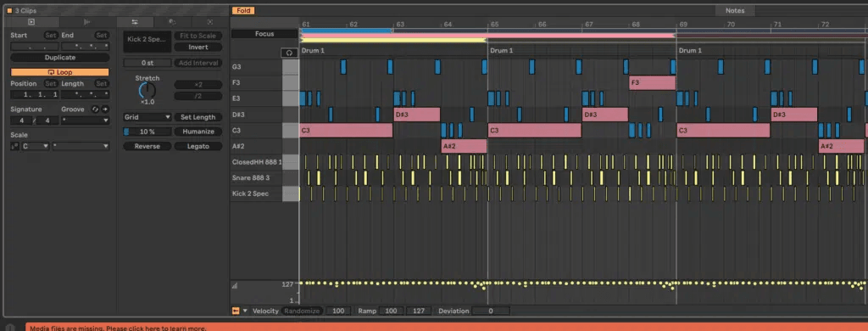The image size is (868, 331).
Task: Click the 0 st transpose field
Action: coord(147,63)
